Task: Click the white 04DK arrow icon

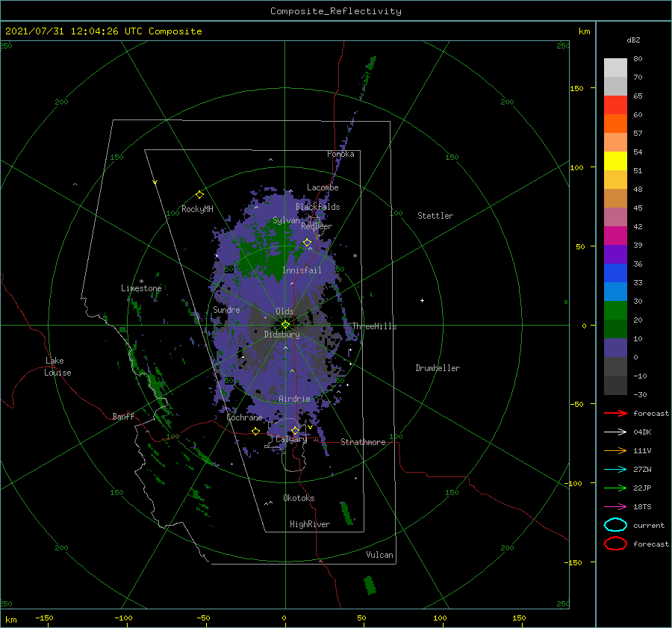Action: [615, 432]
